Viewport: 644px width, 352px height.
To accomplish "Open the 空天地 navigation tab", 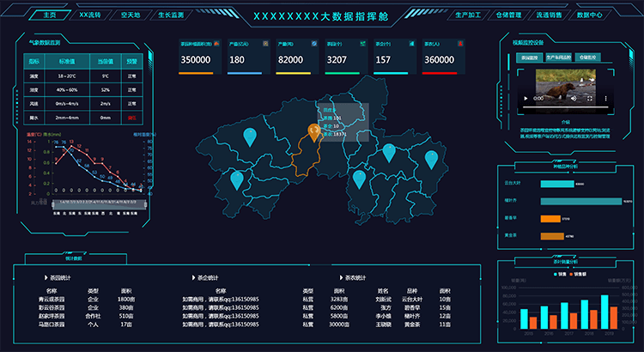I will coord(131,15).
